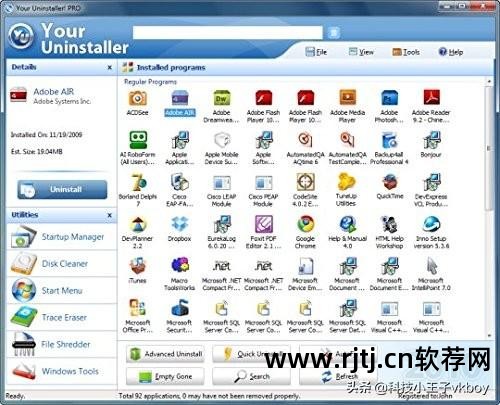
Task: Open the View menu
Action: pos(361,52)
